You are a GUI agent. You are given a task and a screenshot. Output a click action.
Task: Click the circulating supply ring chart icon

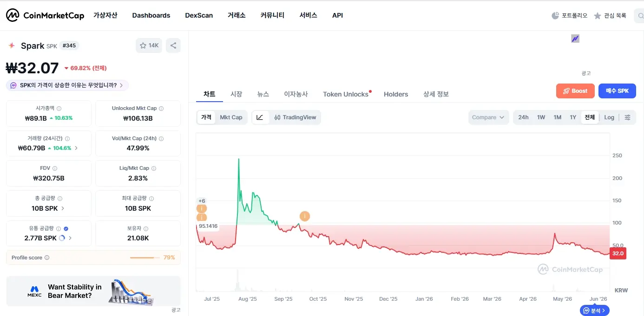62,238
